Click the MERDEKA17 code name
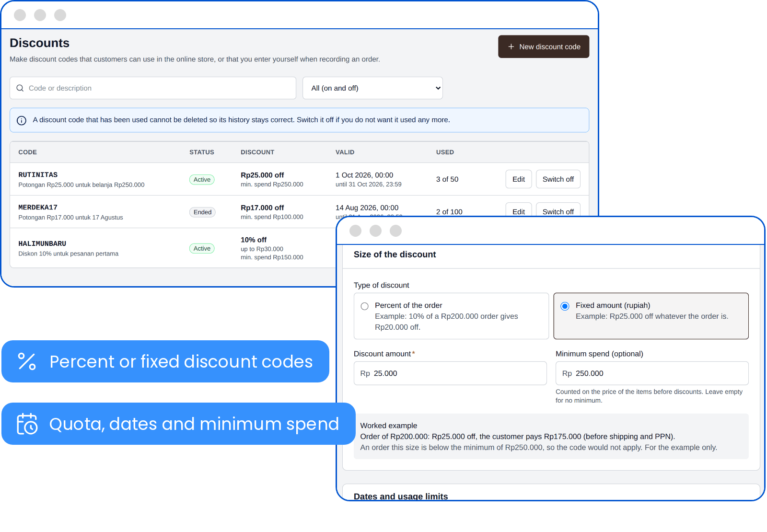Screen dimensions: 767x532 pyautogui.click(x=38, y=208)
